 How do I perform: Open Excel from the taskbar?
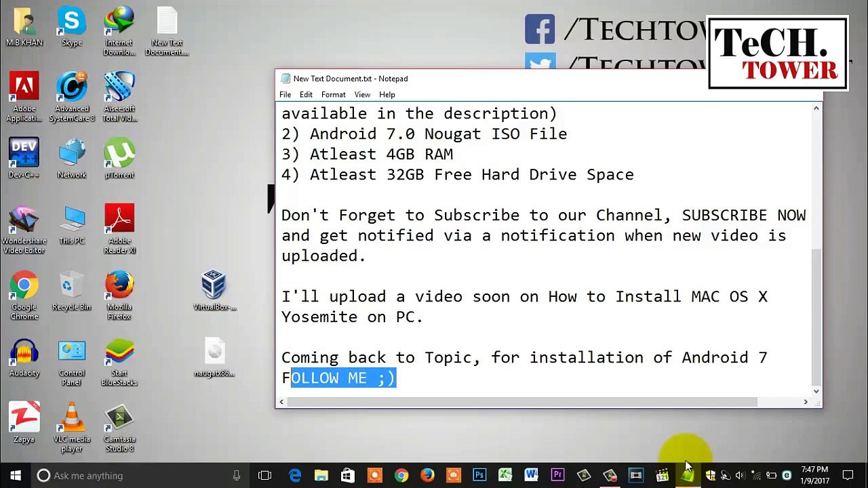(x=505, y=476)
